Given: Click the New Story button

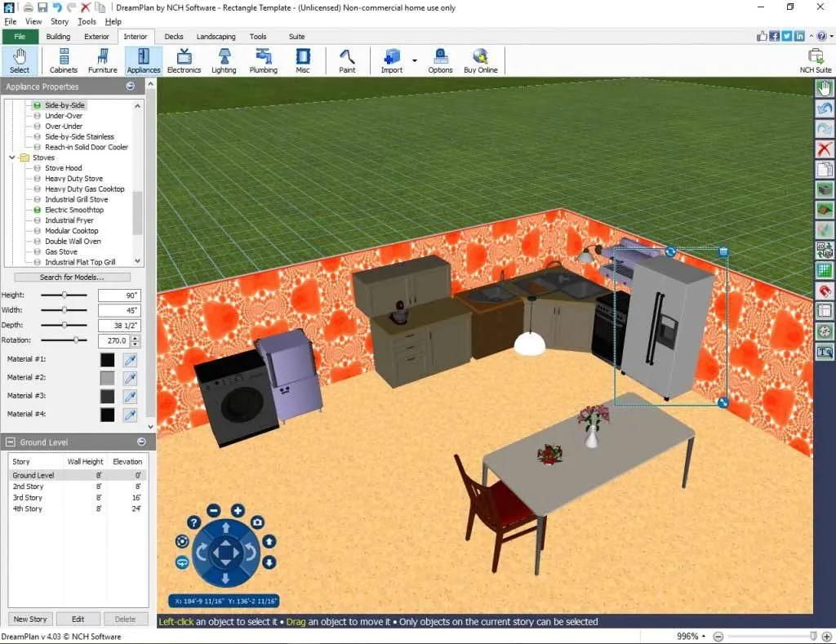Looking at the screenshot, I should pos(29,619).
